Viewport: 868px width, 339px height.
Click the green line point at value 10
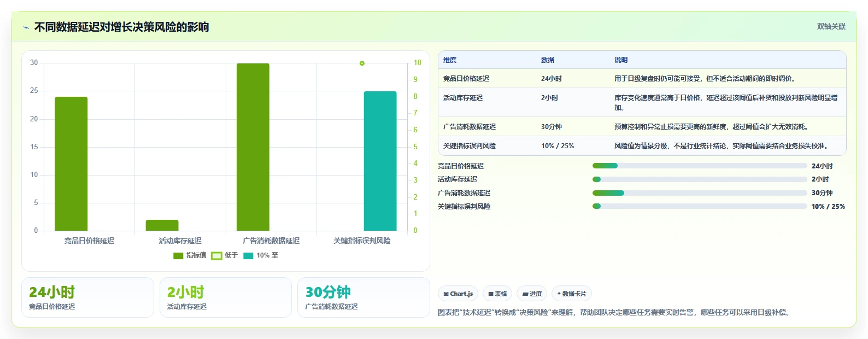coord(362,63)
